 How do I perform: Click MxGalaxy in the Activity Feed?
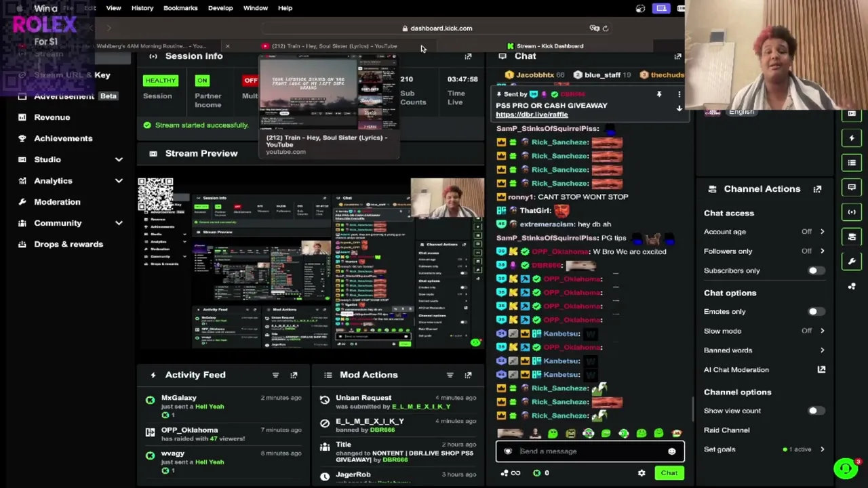coord(179,398)
